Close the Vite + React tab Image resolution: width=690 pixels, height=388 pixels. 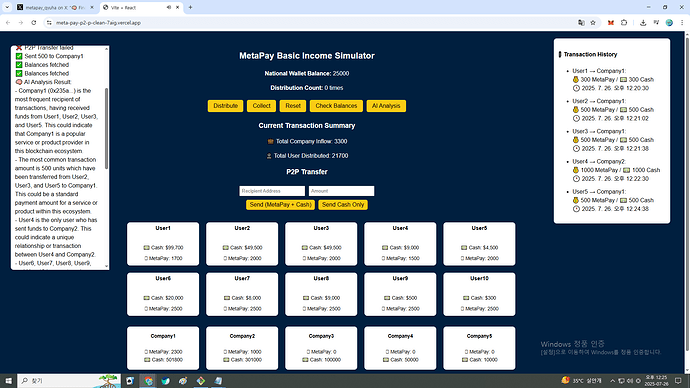pyautogui.click(x=177, y=7)
